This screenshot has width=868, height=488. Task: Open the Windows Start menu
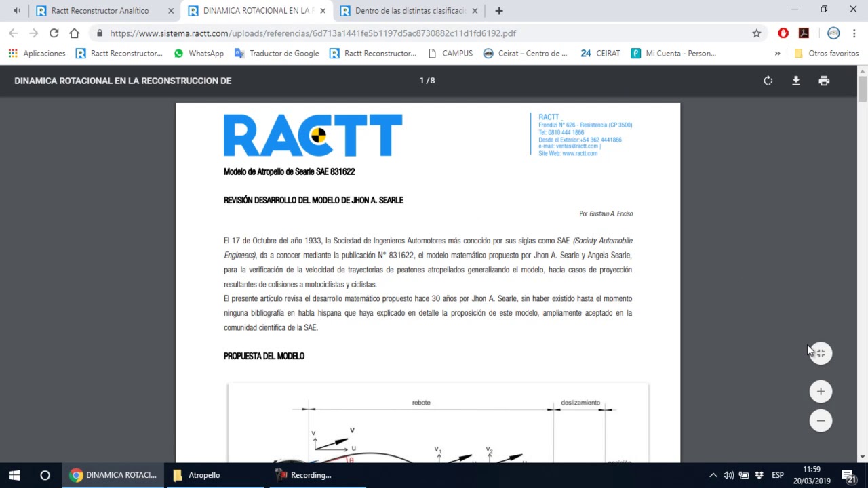coord(14,475)
